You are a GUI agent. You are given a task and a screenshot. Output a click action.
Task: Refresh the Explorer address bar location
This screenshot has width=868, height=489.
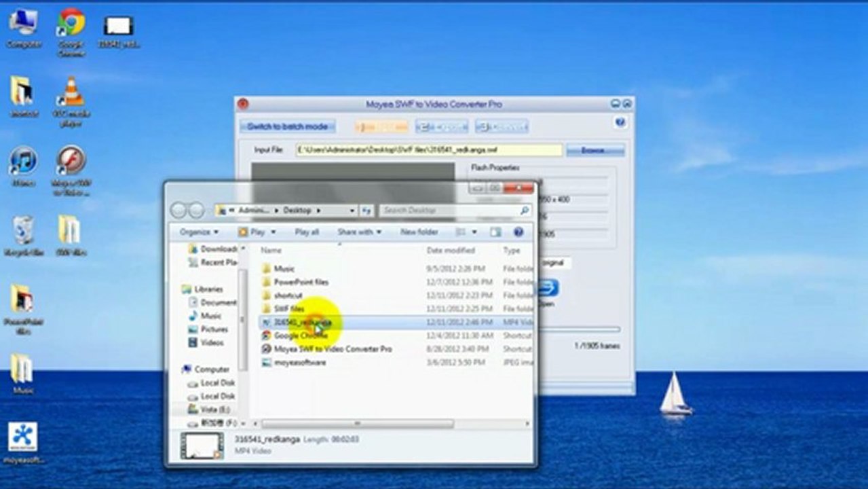click(x=366, y=211)
